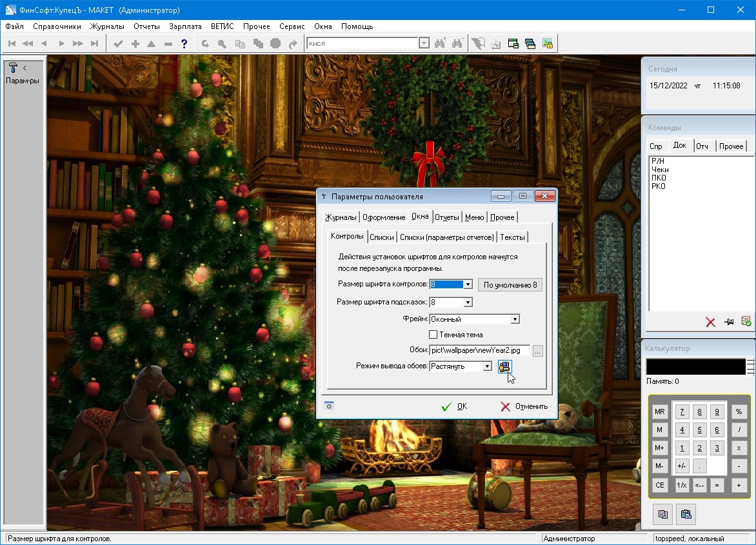
Task: Open the Справочники menu
Action: tap(57, 26)
